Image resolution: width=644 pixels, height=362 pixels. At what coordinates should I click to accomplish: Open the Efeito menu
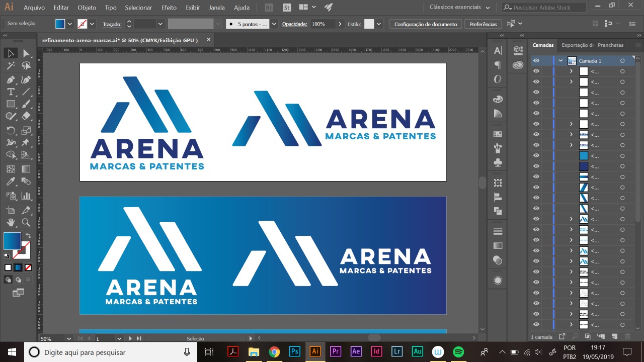pyautogui.click(x=169, y=8)
